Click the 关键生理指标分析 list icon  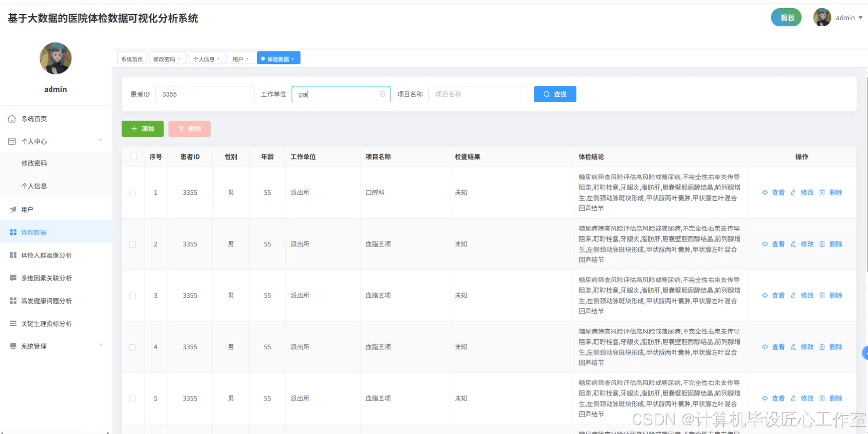click(13, 323)
